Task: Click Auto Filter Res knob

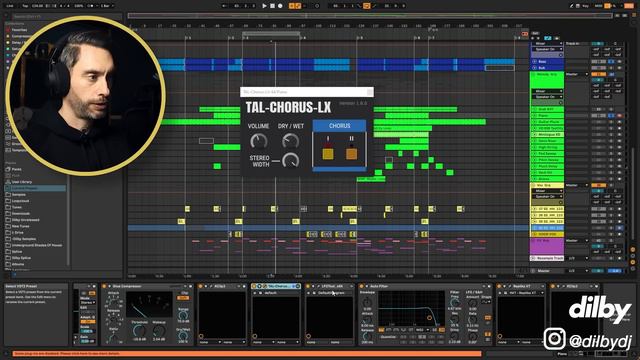Action: point(455,319)
